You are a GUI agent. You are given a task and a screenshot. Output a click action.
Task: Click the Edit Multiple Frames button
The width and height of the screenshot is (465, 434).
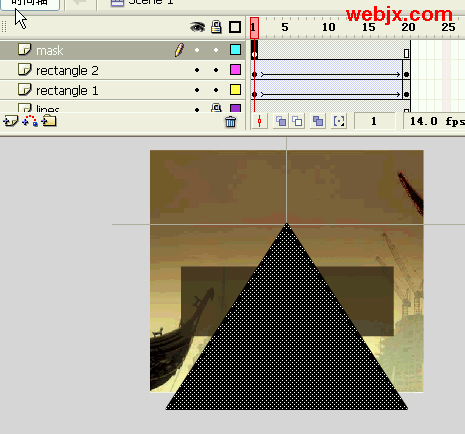[x=318, y=121]
